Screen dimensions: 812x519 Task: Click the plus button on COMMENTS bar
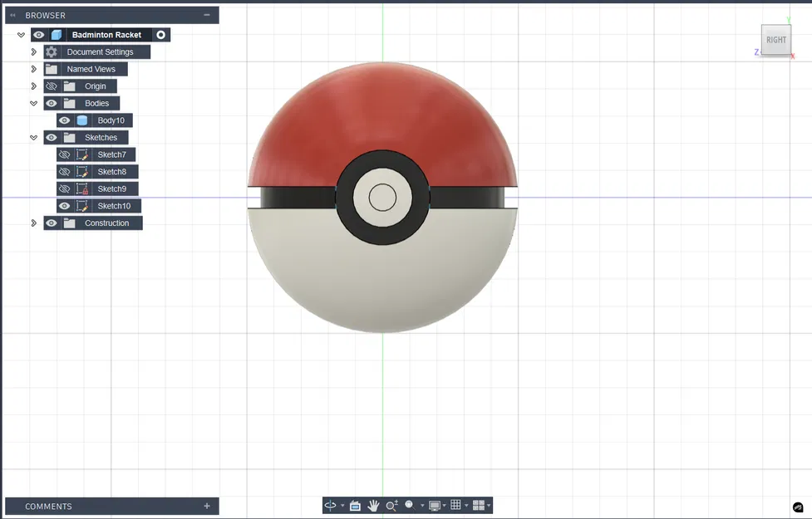(206, 506)
